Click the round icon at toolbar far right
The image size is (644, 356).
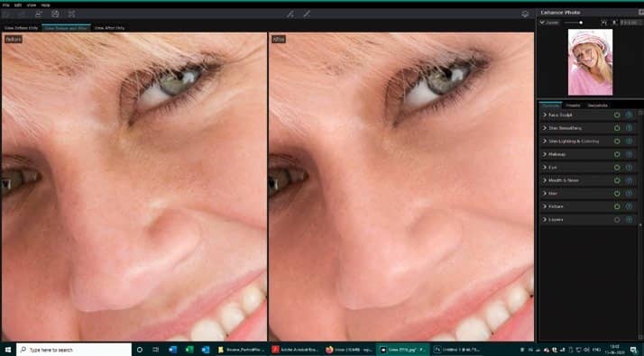[x=525, y=14]
